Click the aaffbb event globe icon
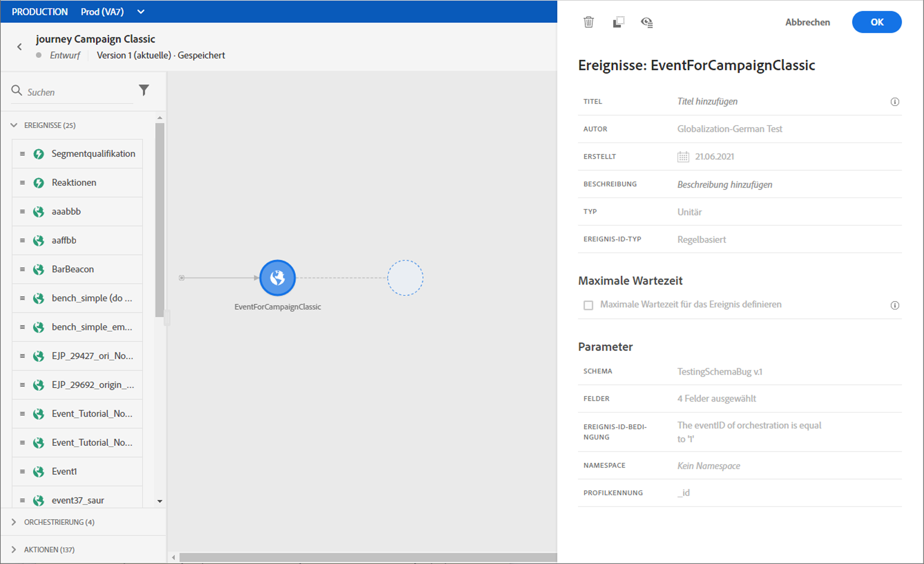 point(38,241)
